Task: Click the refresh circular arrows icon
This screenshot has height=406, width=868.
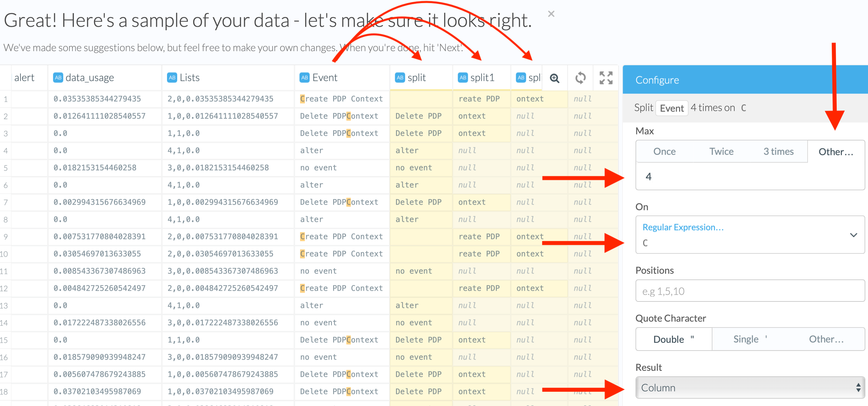Action: 580,78
